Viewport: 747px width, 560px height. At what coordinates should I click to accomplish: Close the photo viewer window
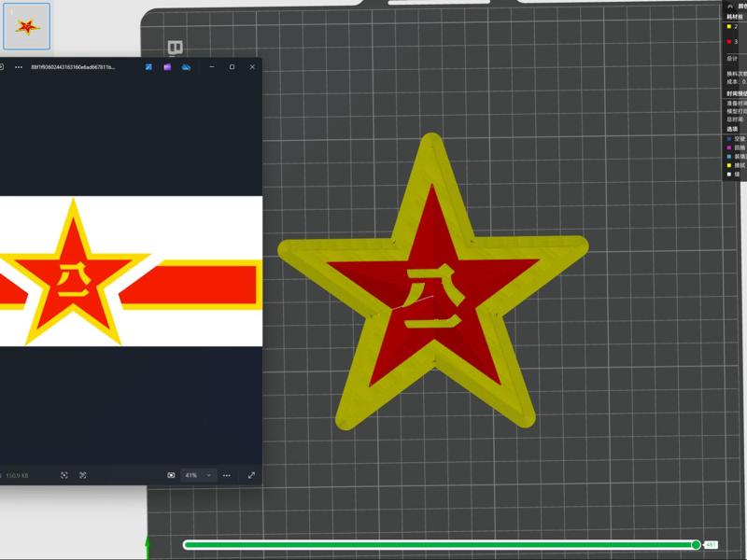point(252,67)
